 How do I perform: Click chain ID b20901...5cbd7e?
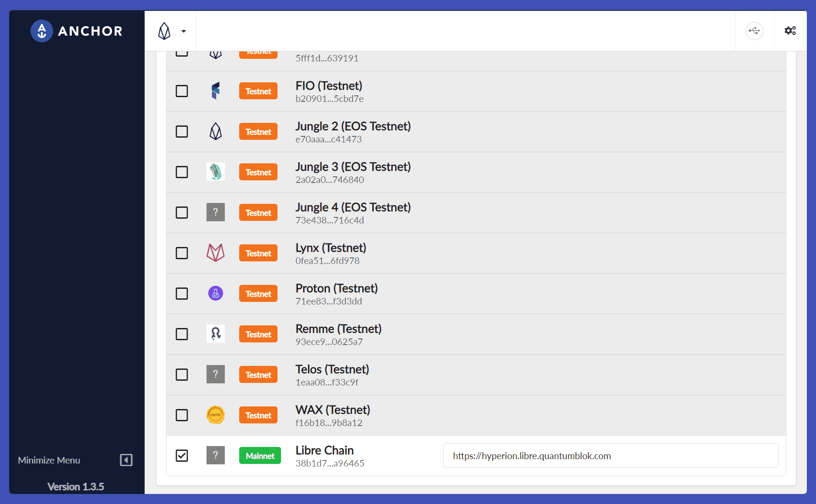point(330,99)
